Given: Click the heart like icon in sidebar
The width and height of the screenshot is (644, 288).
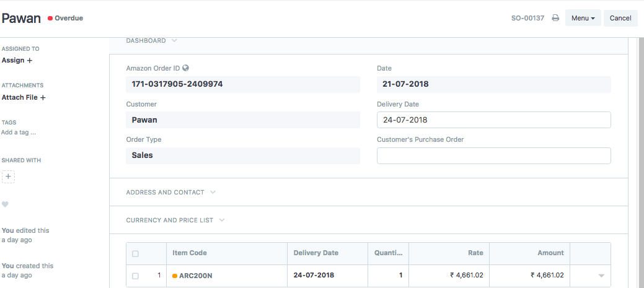Looking at the screenshot, I should (x=5, y=204).
